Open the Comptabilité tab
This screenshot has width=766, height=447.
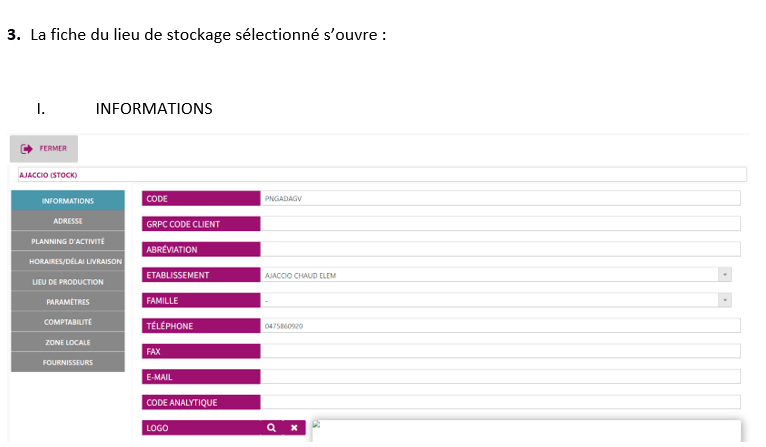coord(68,322)
